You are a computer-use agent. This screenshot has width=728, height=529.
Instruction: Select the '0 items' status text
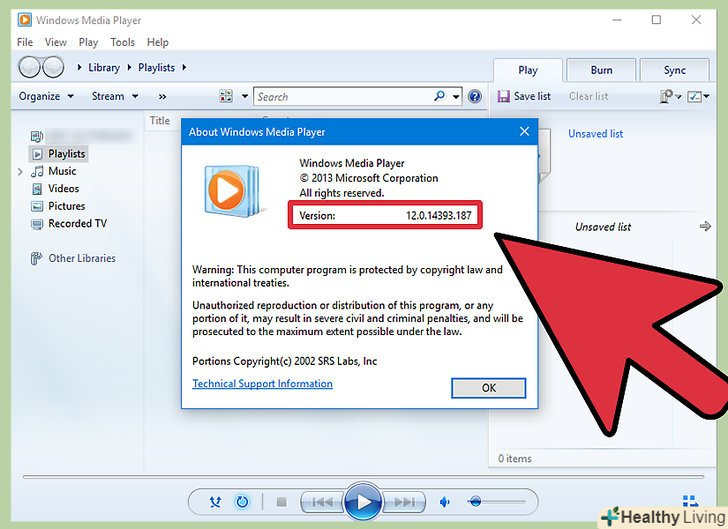(515, 458)
